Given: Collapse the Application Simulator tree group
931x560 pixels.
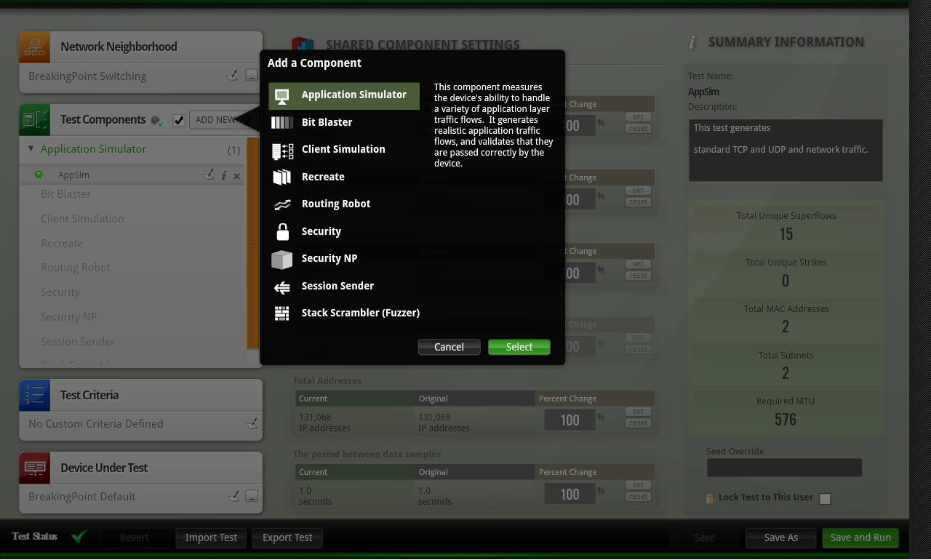Looking at the screenshot, I should [x=31, y=149].
